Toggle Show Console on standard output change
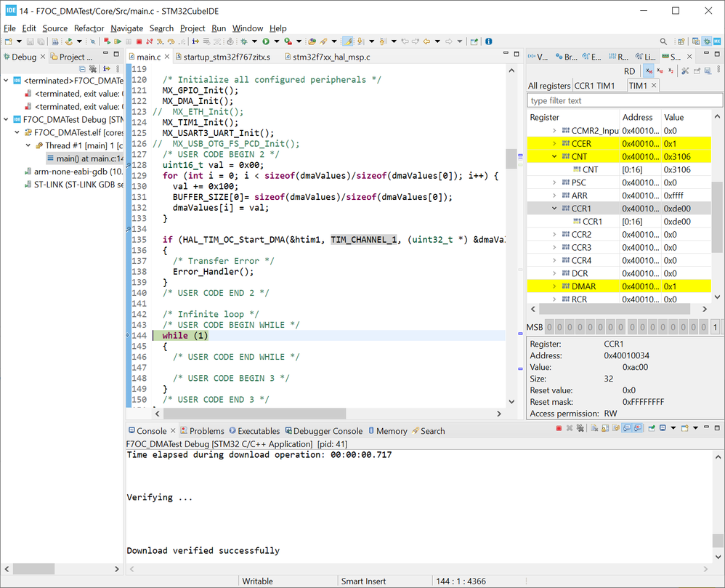This screenshot has width=725, height=588. [627, 428]
